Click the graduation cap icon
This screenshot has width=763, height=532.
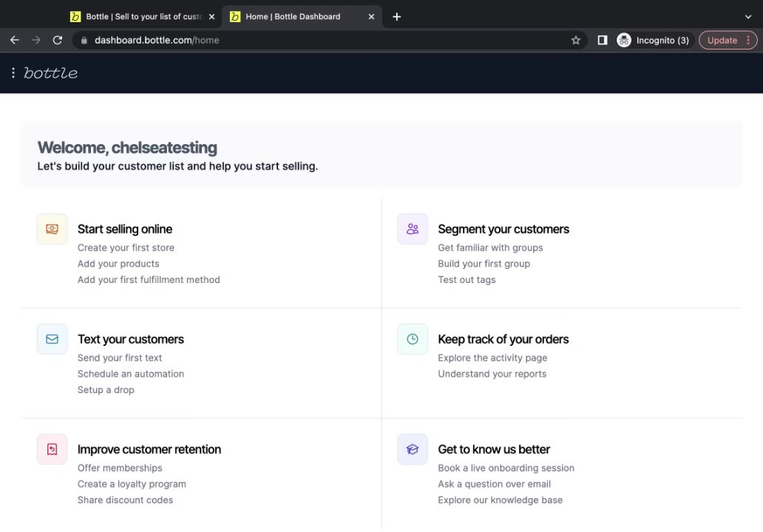(x=412, y=449)
